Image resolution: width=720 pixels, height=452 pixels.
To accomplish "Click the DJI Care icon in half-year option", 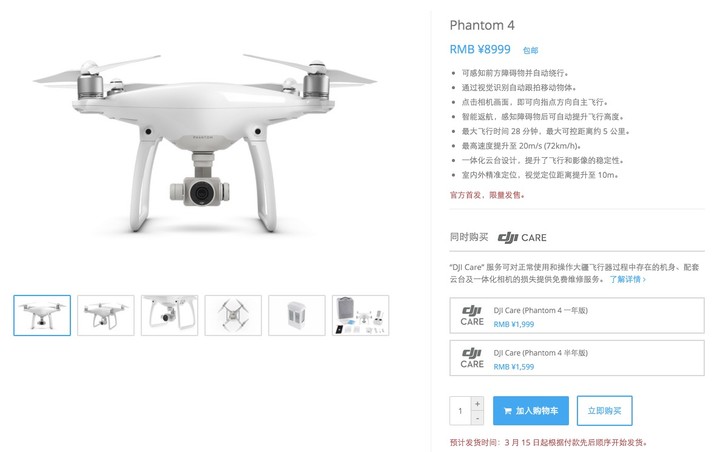I will [472, 358].
